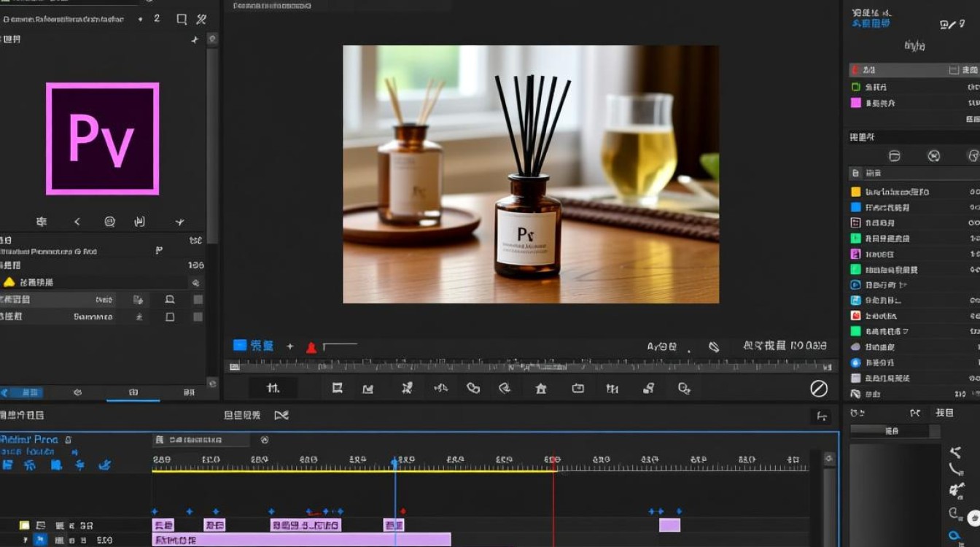This screenshot has width=980, height=547.
Task: Click the red marker icon below the preview
Action: point(311,347)
